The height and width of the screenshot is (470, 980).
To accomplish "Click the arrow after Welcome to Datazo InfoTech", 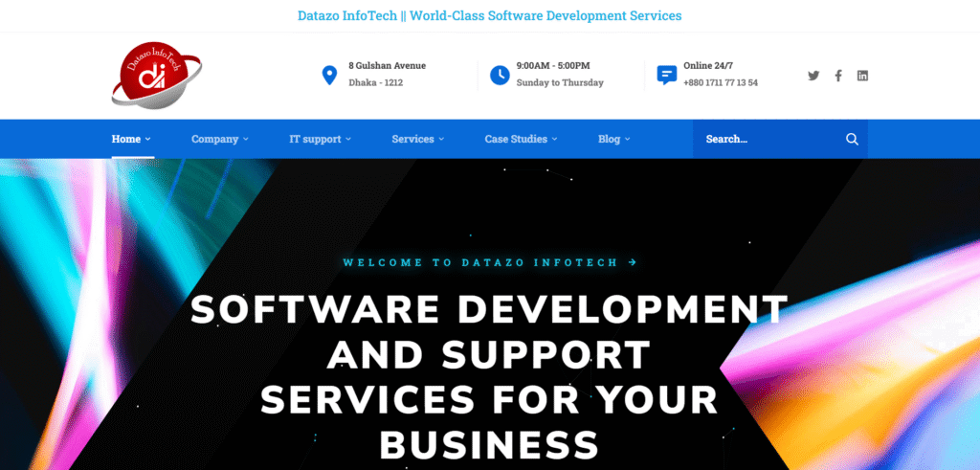I will pos(633,262).
